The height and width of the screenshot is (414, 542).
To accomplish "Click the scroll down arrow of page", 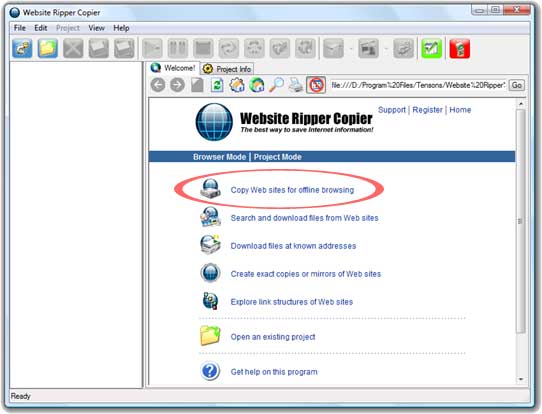I will [521, 379].
